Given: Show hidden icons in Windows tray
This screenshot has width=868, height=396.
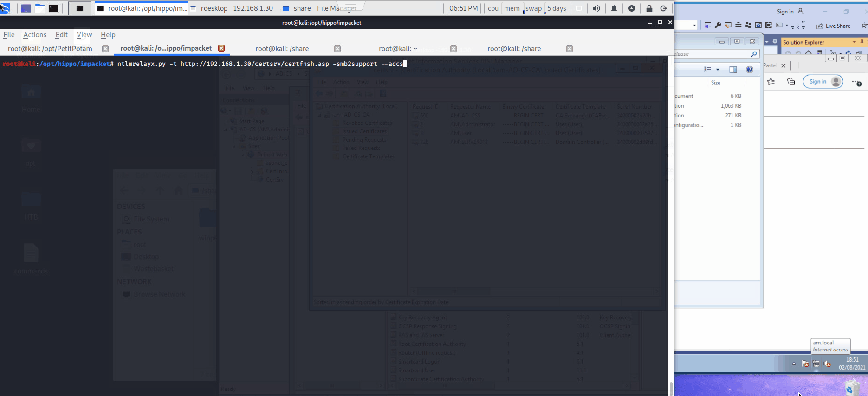Looking at the screenshot, I should (794, 364).
